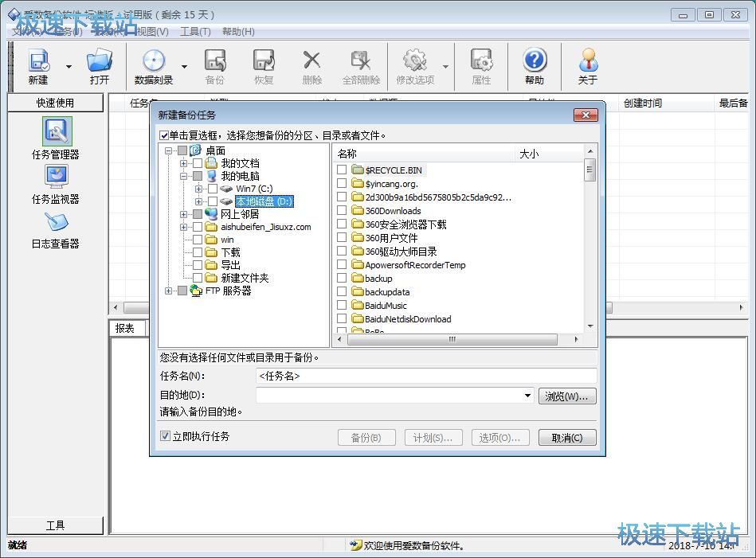Click the 删除 delete X icon
Viewport: 756px width, 558px height.
[311, 60]
